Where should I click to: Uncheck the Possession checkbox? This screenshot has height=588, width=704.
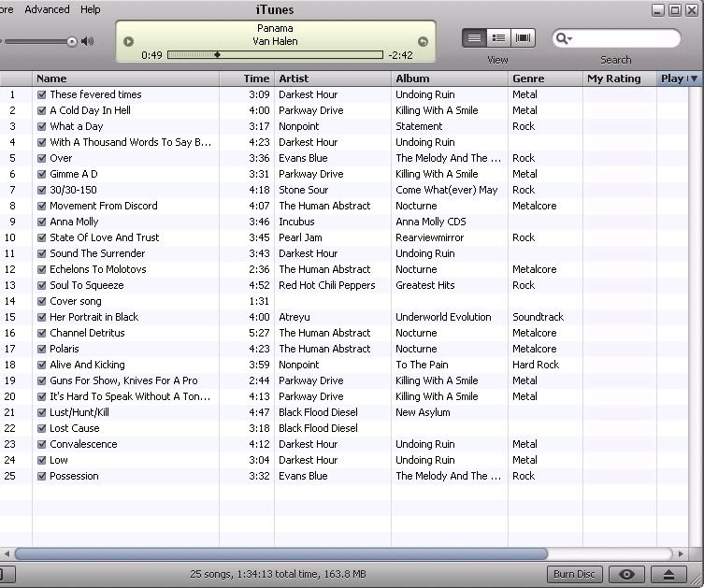tap(42, 476)
